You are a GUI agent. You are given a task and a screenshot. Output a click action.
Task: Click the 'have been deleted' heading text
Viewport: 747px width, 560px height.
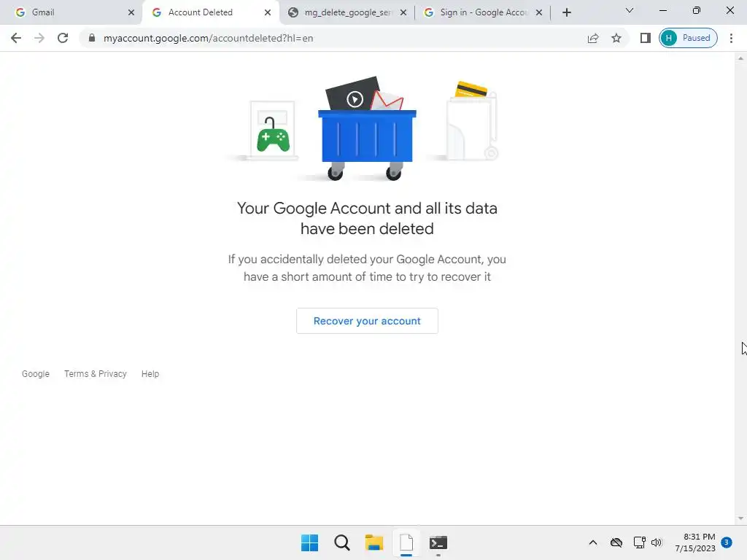click(367, 229)
